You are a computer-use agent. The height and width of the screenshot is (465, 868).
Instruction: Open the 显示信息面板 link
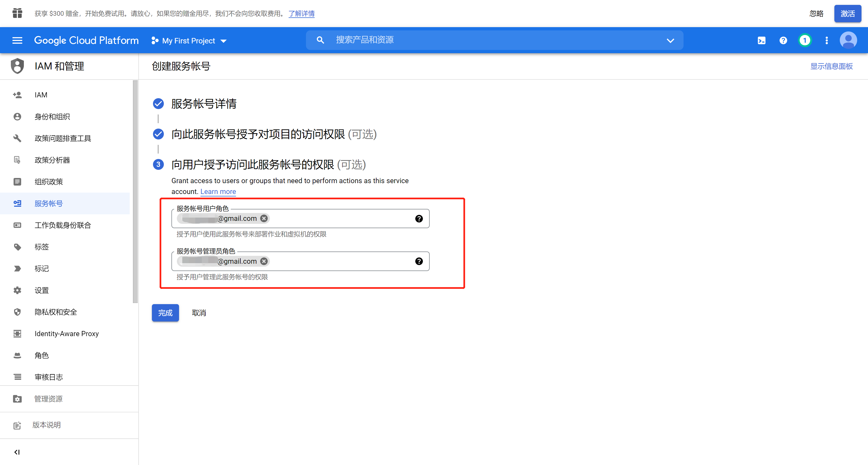(x=831, y=66)
